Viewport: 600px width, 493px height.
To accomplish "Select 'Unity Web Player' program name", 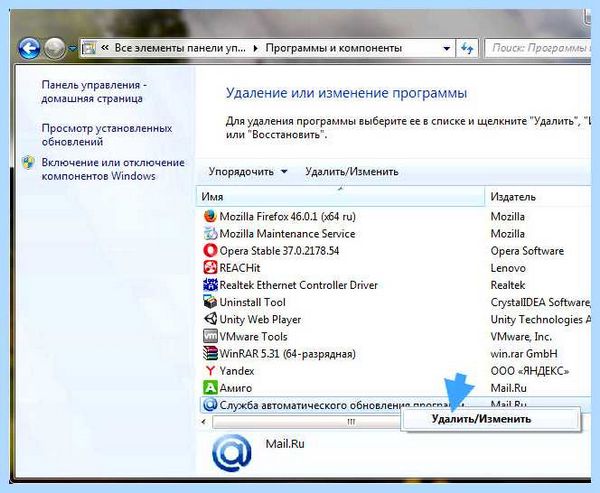I will 260,320.
